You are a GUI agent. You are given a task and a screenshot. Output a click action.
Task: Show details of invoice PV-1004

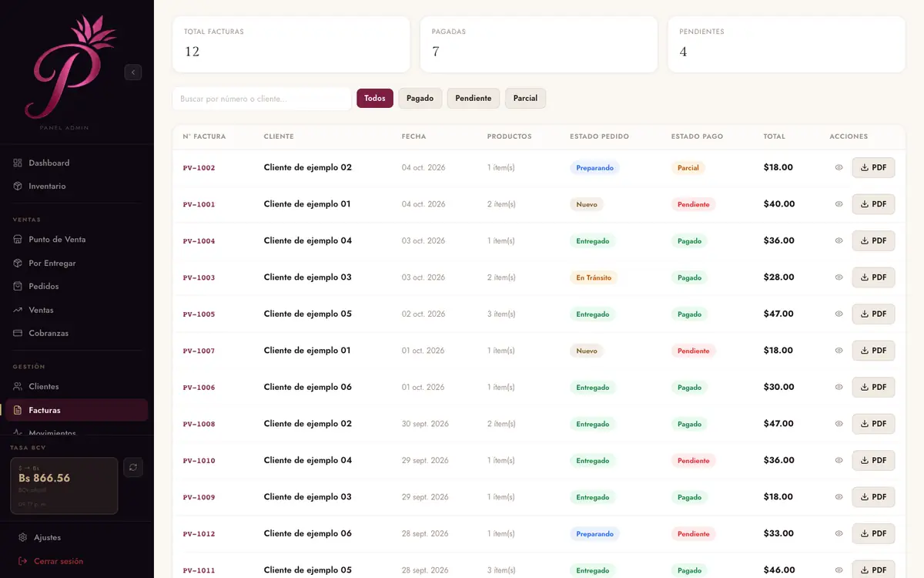tap(839, 240)
